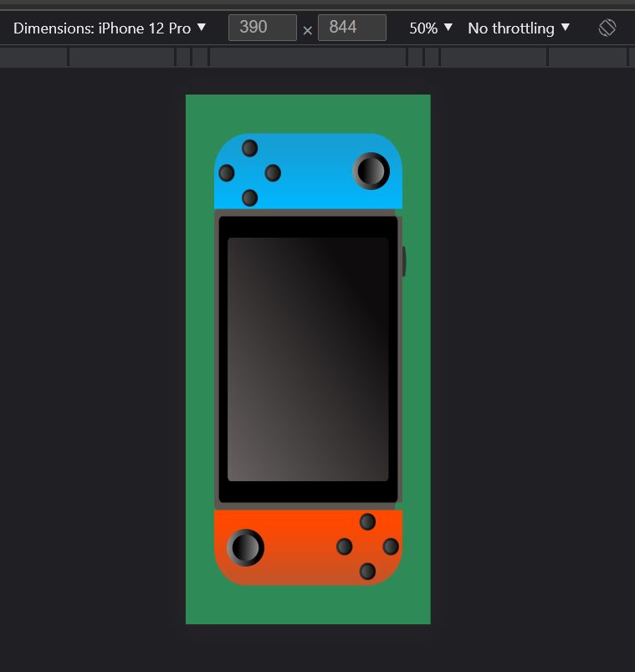
Task: Click the rotate device orientation icon
Action: (607, 28)
